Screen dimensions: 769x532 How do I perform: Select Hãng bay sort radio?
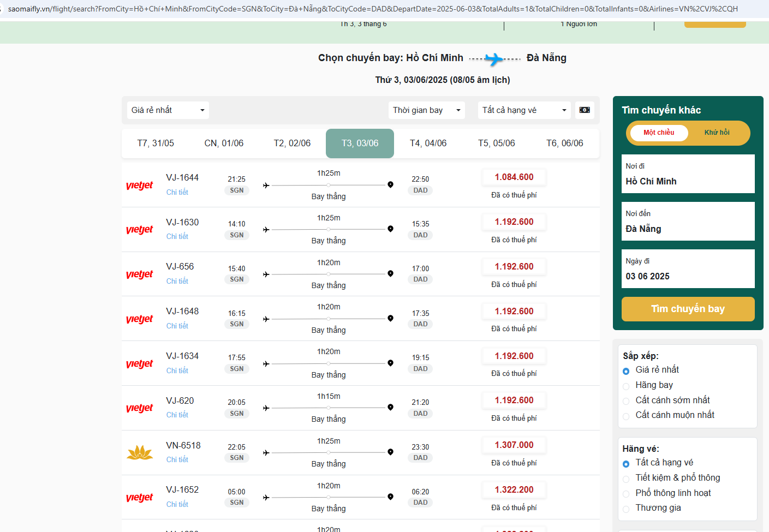point(626,386)
